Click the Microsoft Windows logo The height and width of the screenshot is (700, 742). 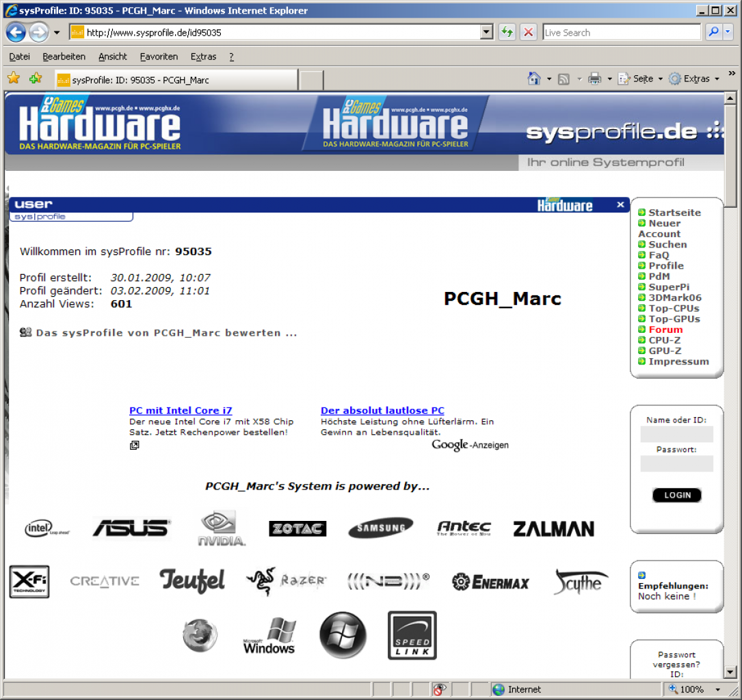click(269, 635)
